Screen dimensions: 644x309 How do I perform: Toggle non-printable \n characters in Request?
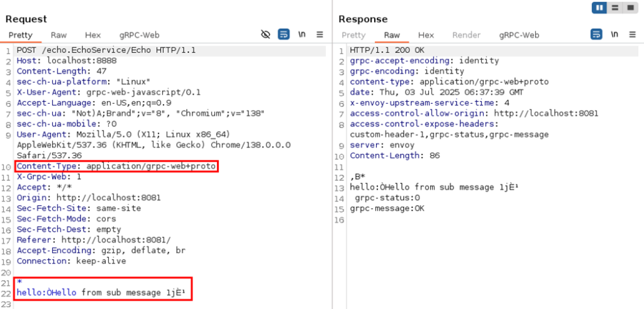(301, 35)
